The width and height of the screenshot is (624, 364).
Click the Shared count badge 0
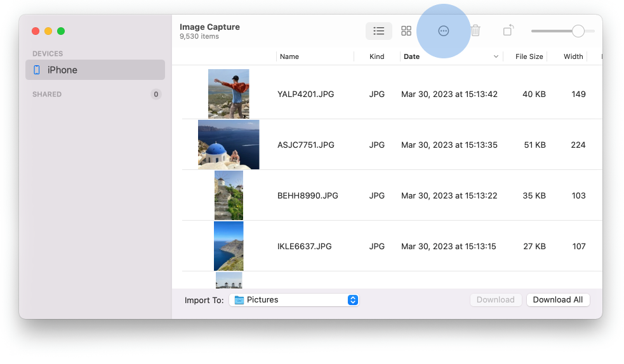156,94
